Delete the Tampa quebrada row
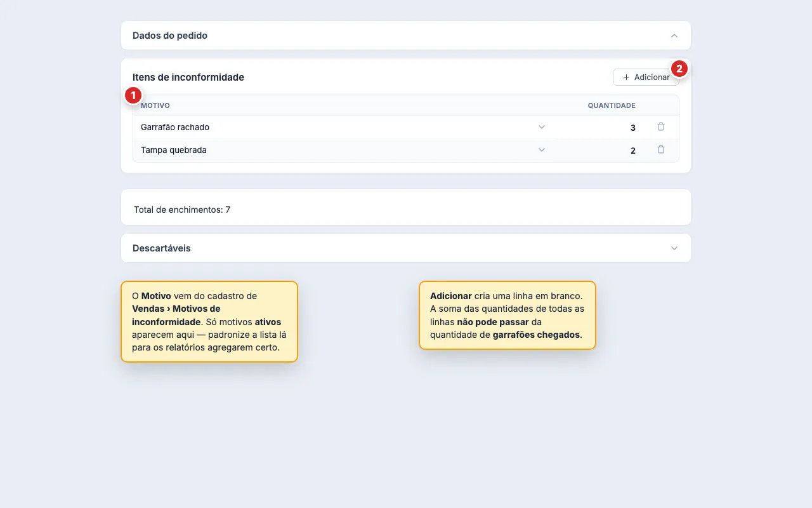Screen dimensions: 812x508 tap(661, 150)
